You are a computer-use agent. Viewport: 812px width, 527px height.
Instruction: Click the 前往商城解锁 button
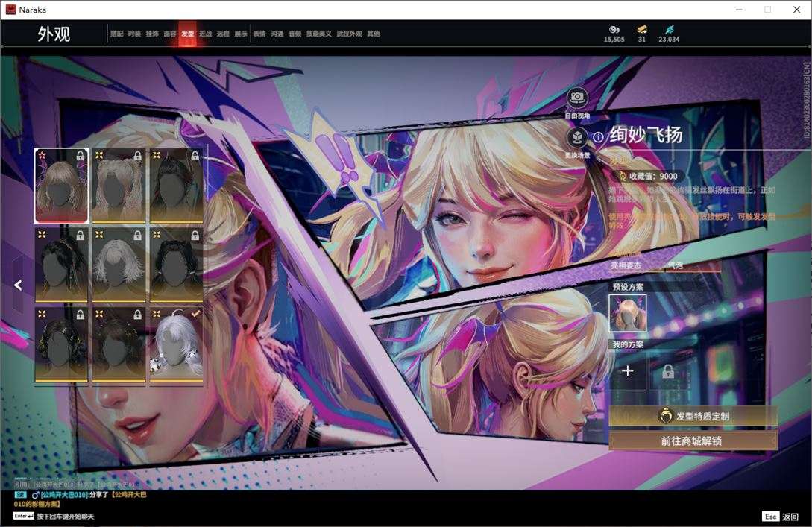click(693, 441)
